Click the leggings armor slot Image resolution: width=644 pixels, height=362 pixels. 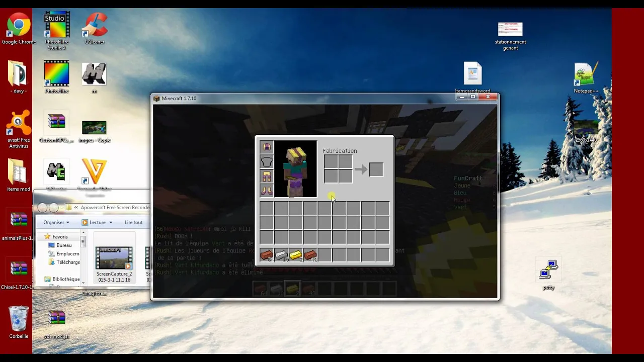(x=267, y=176)
